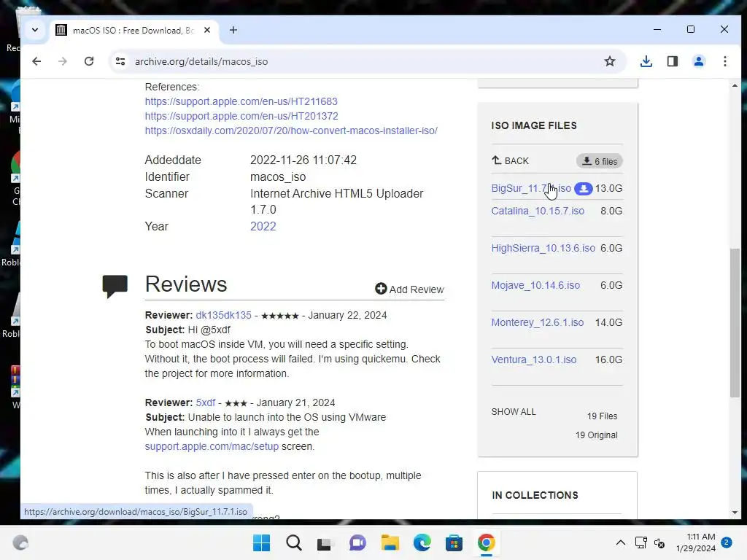747x560 pixels.
Task: Click the BigSur_11.7.1.iso link
Action: [x=531, y=188]
